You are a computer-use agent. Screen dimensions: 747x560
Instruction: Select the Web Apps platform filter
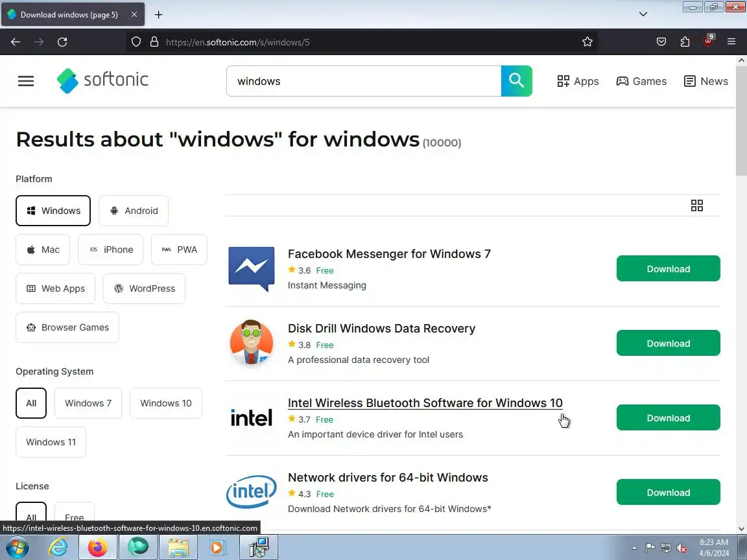[55, 288]
